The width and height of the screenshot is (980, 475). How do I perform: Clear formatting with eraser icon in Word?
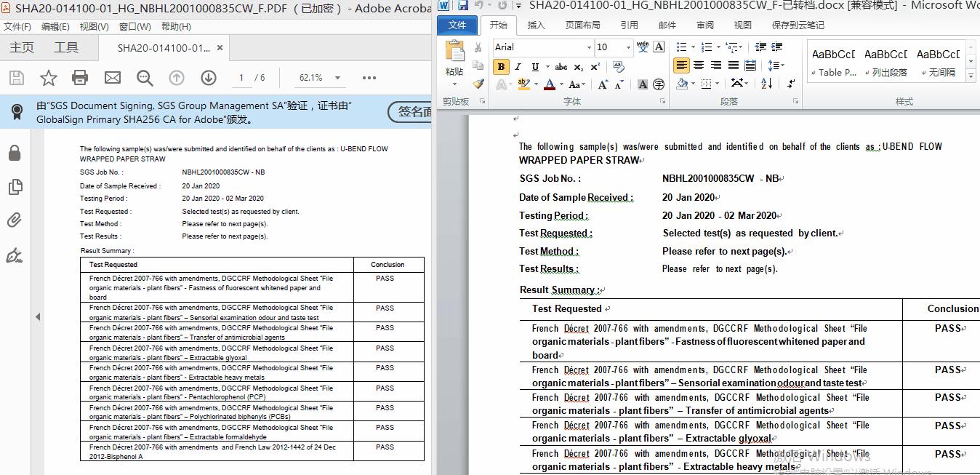[619, 66]
